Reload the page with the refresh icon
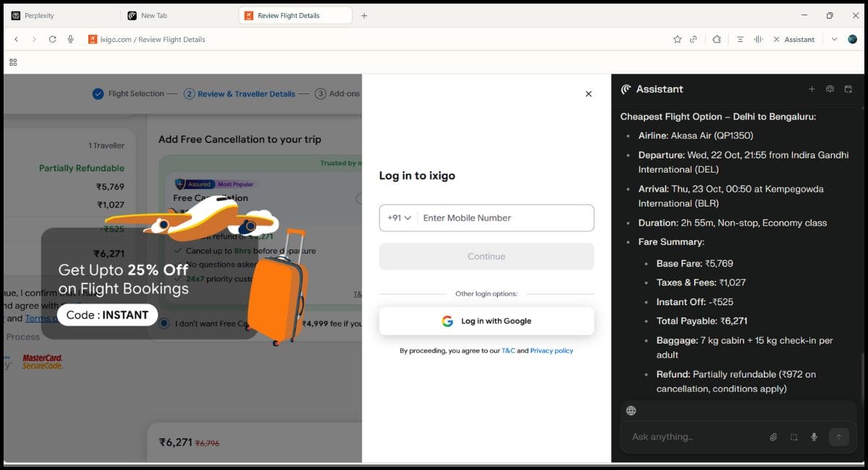Viewport: 868px width, 470px height. (52, 40)
